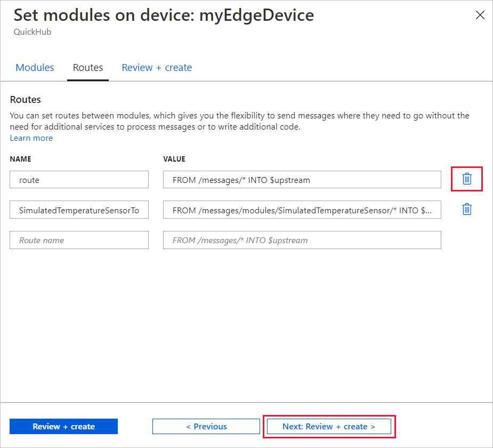This screenshot has height=448, width=493.
Task: Click the Routes section heading
Action: (x=26, y=100)
